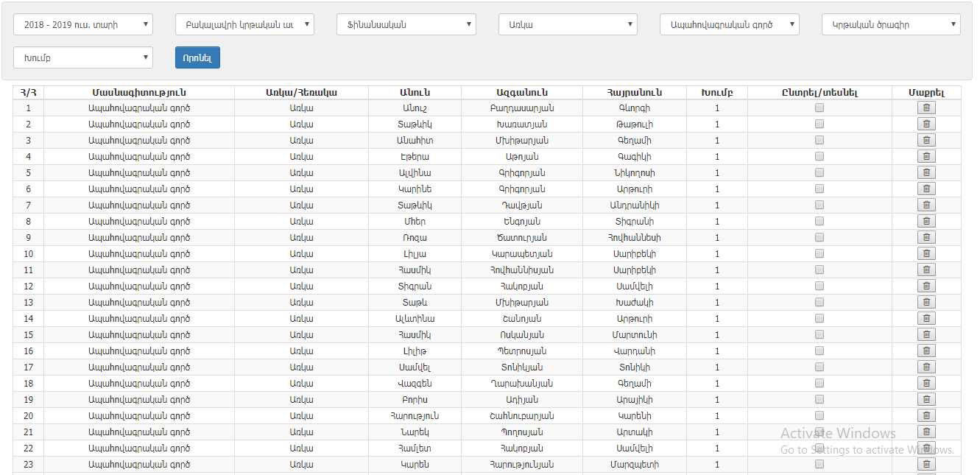Check the box in row 14
The height and width of the screenshot is (475, 980).
pyautogui.click(x=819, y=318)
